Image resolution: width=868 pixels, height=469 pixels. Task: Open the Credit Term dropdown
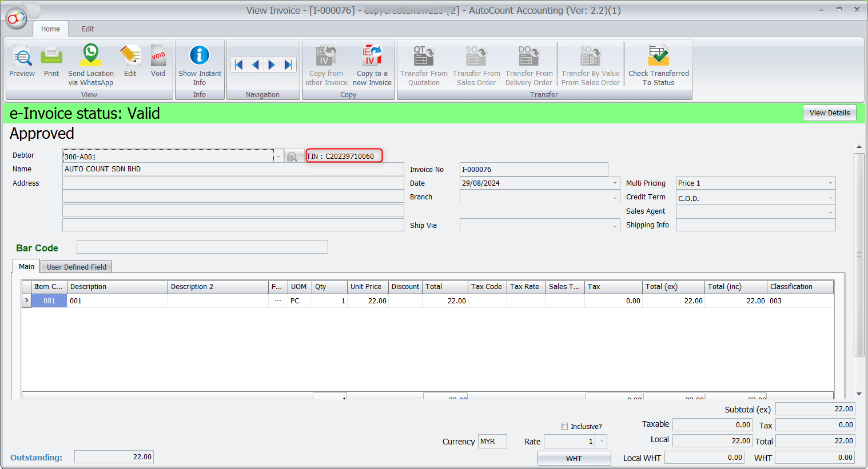(830, 198)
